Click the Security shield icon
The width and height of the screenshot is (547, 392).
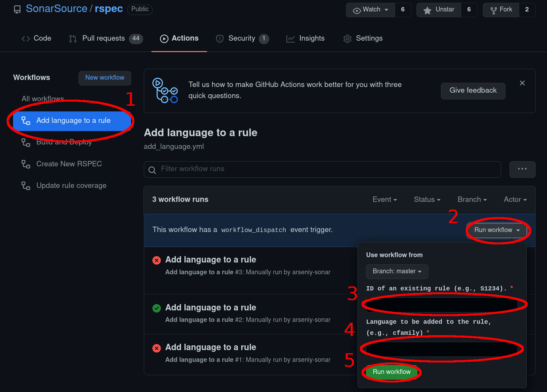point(220,39)
